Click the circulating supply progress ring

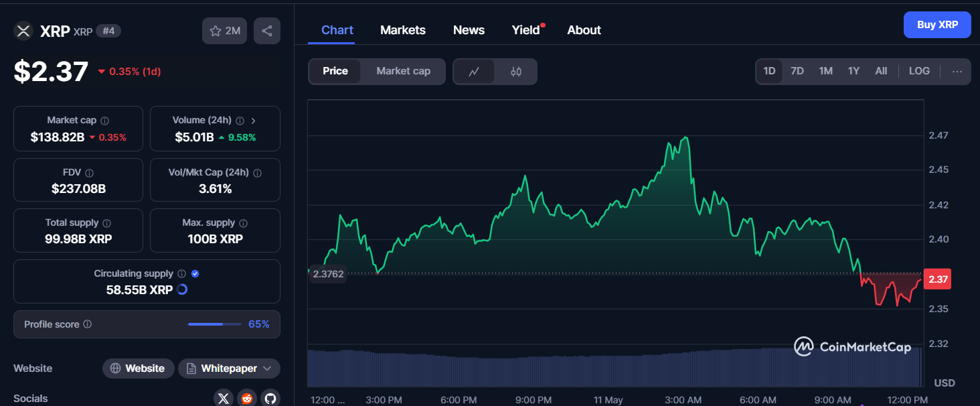(181, 289)
